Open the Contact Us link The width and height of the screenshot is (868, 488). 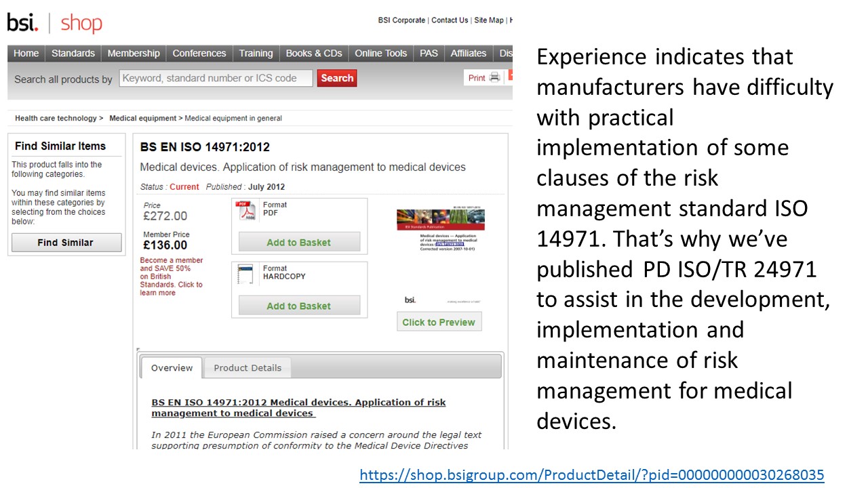coord(450,20)
